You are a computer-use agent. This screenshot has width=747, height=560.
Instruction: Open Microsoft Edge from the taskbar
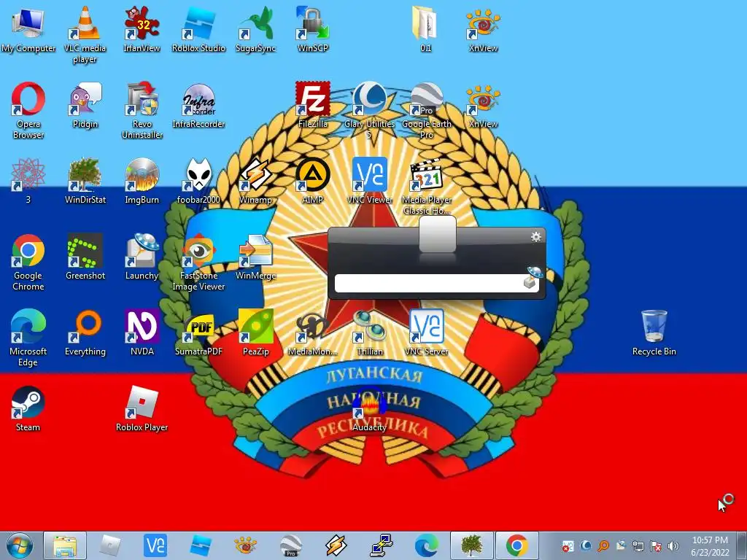click(x=426, y=545)
